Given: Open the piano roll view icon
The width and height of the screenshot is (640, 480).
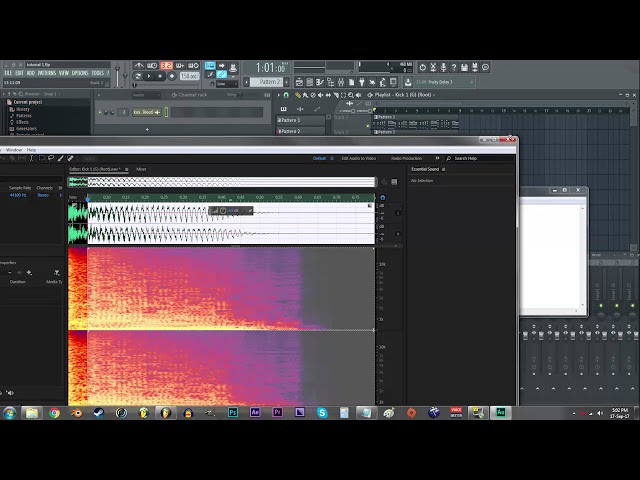Looking at the screenshot, I should [x=320, y=82].
